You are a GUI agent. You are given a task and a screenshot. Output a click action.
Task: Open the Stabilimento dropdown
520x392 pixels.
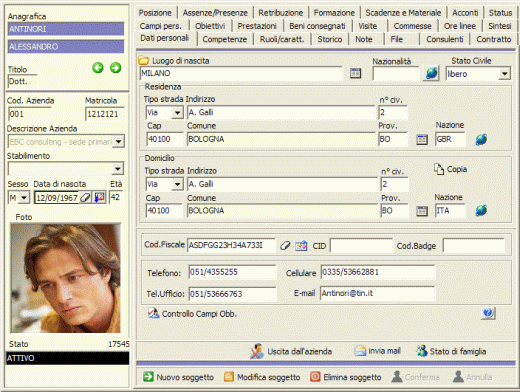[x=117, y=169]
